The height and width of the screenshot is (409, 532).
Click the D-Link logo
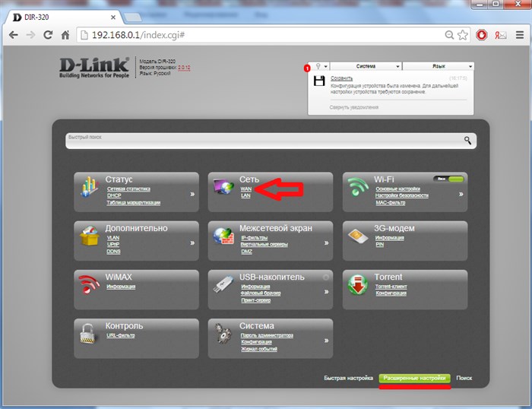pos(94,68)
